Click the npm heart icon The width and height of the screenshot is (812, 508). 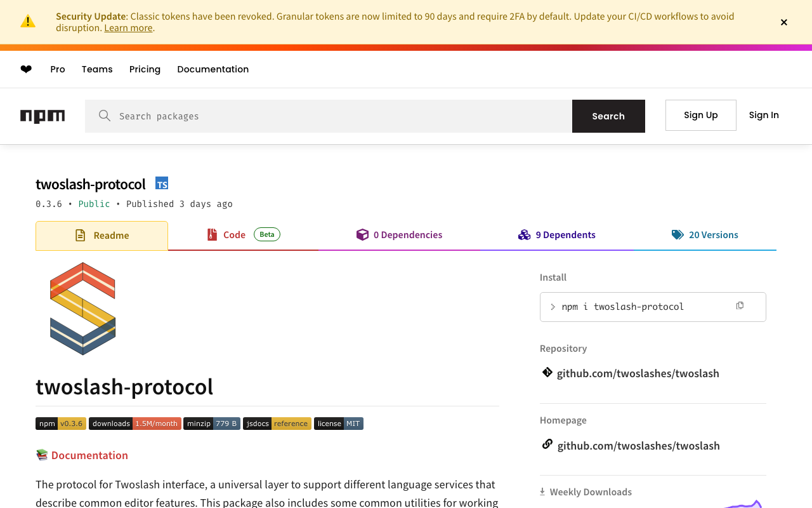point(26,69)
